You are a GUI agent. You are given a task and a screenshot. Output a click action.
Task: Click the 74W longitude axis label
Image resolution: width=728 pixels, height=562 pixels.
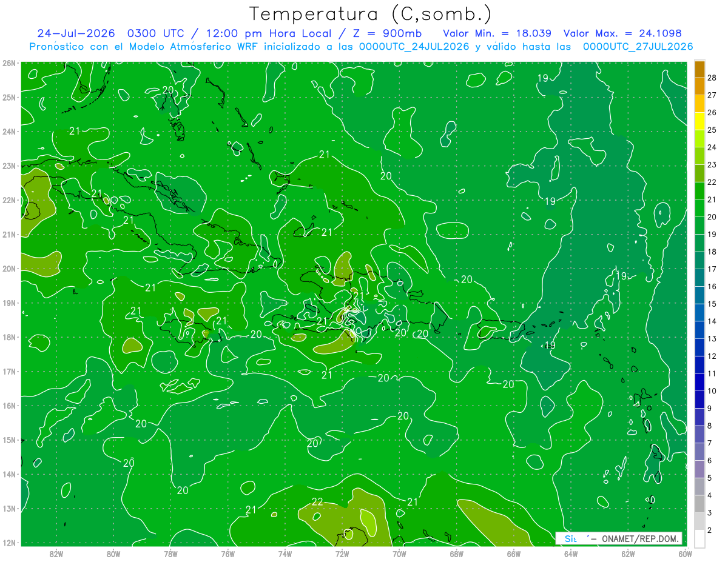[x=285, y=553]
